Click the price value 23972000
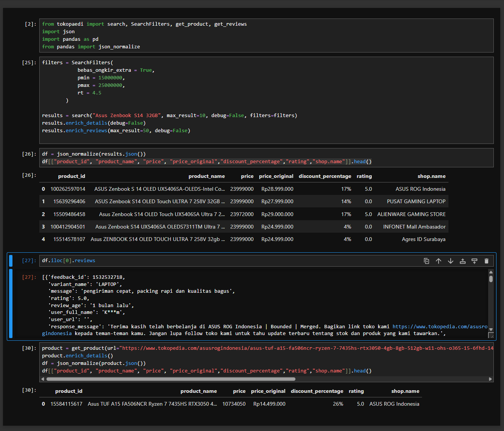This screenshot has width=504, height=431. coord(242,214)
